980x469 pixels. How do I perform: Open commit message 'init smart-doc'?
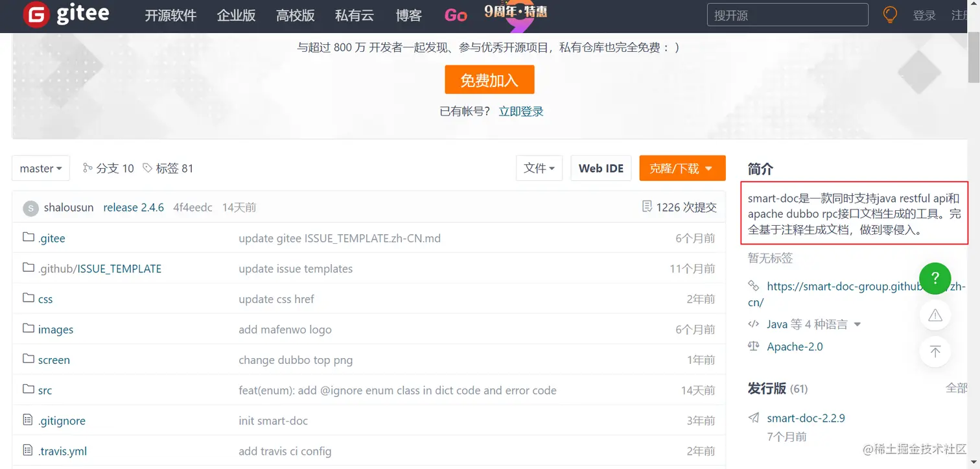(273, 421)
